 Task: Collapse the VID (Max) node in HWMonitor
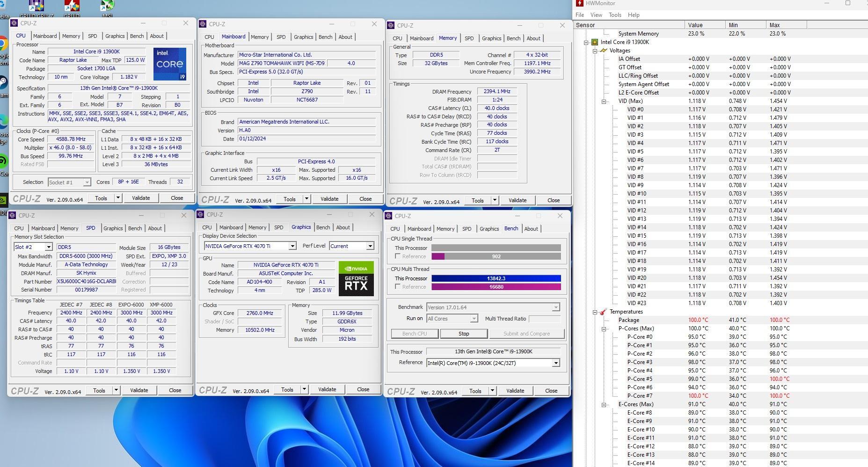604,101
